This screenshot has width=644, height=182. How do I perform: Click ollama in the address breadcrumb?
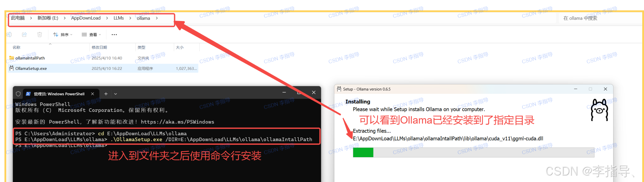tap(143, 18)
